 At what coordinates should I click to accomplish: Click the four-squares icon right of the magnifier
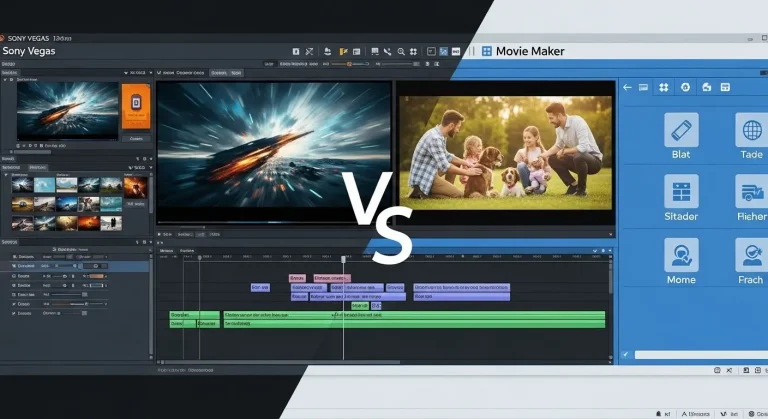point(413,51)
